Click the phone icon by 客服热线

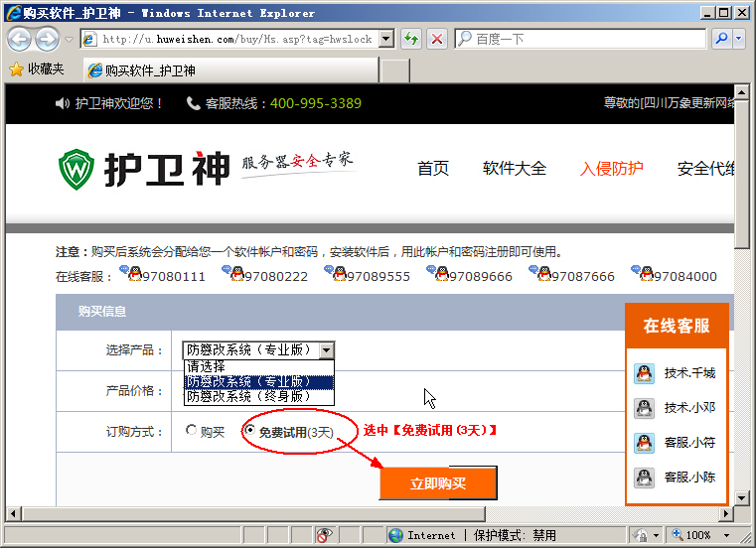194,103
